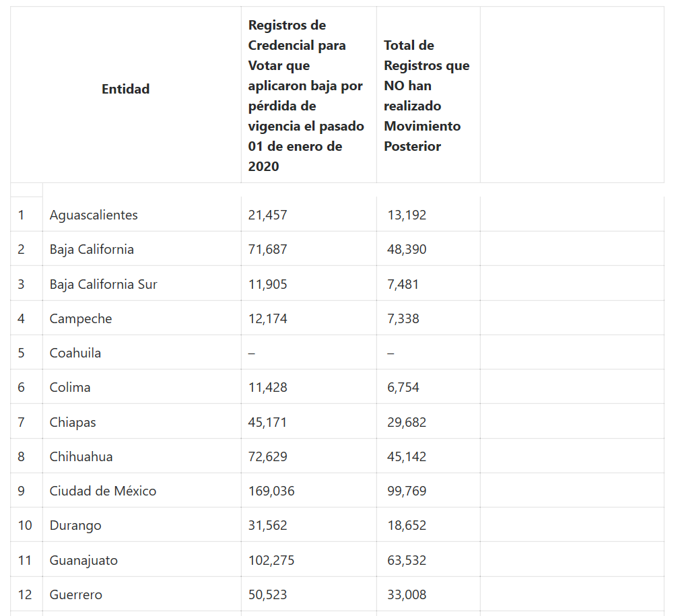676x616 pixels.
Task: Select the Aguascalientes cell
Action: pos(94,215)
